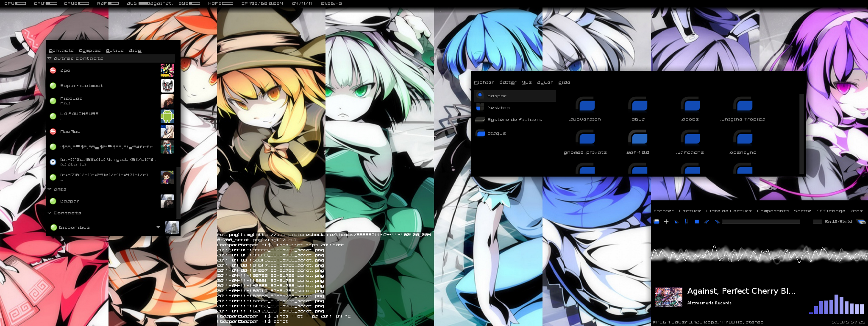This screenshot has width=868, height=326.
Task: Select Système de fichiers in sidebar
Action: [515, 120]
